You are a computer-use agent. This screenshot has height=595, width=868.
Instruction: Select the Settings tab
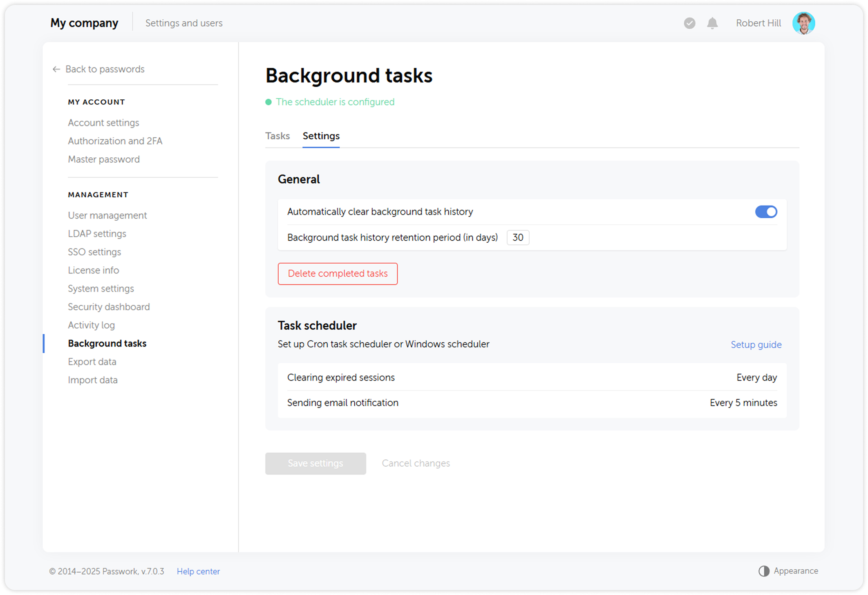[x=321, y=136]
